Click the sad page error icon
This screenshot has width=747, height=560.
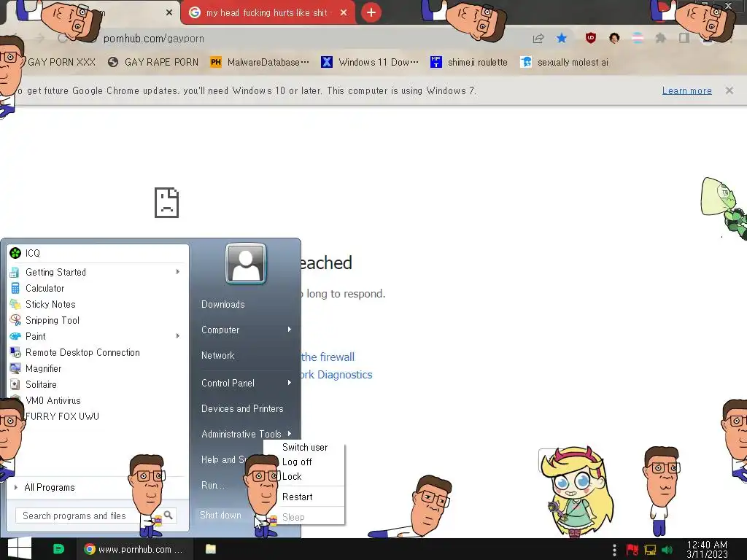pos(167,203)
